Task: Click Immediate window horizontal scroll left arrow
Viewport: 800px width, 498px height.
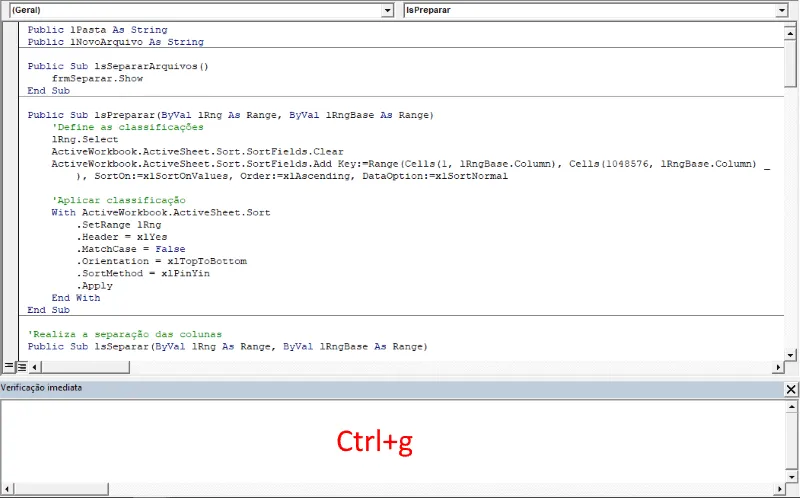Action: click(x=7, y=489)
